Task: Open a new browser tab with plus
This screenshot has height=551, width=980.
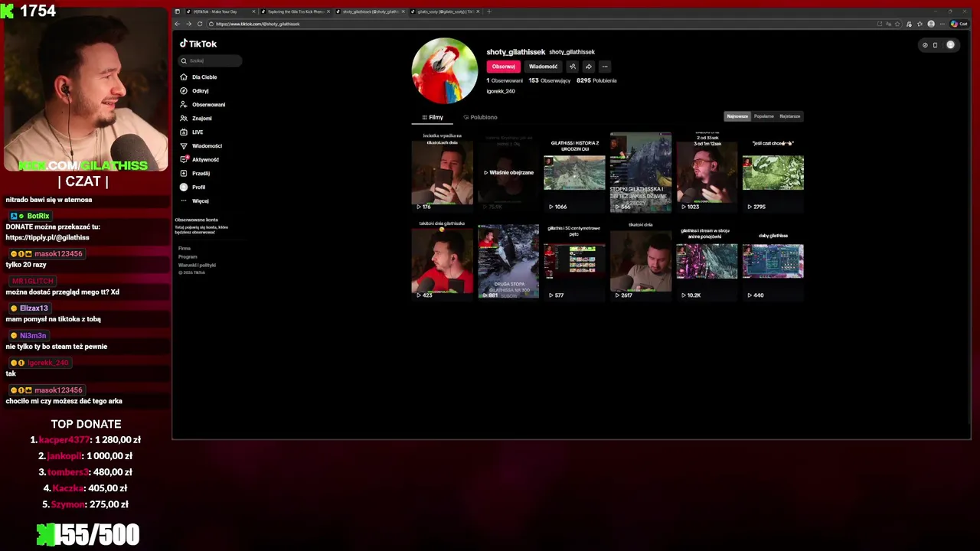Action: click(488, 11)
